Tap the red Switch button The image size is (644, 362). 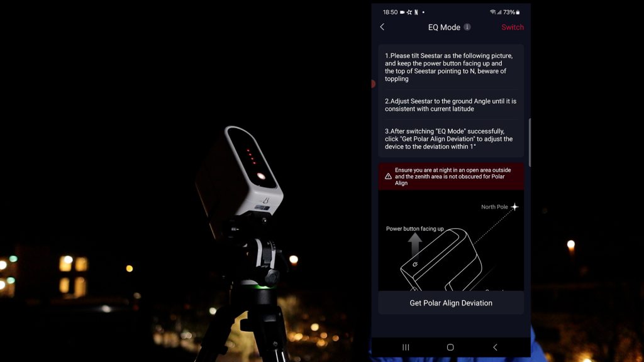[x=512, y=27]
